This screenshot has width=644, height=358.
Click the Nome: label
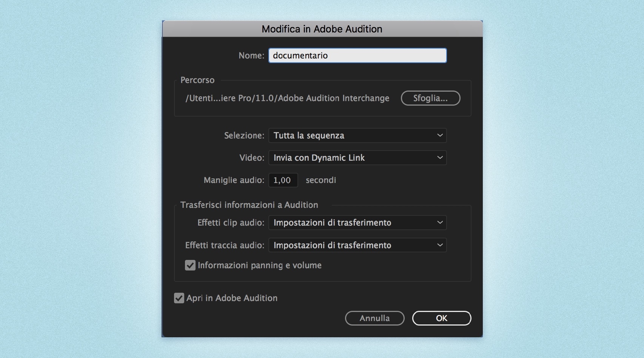coord(251,55)
